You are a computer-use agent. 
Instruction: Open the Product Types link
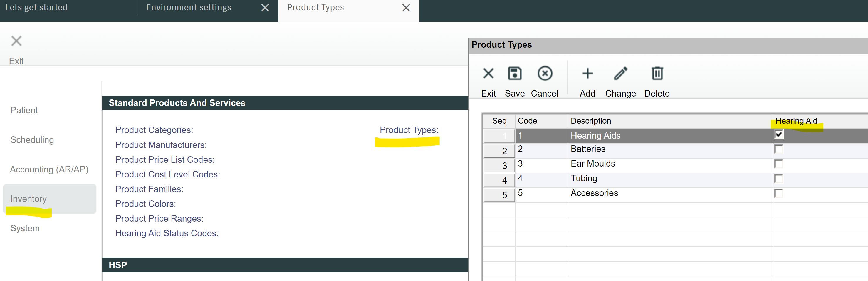(409, 130)
